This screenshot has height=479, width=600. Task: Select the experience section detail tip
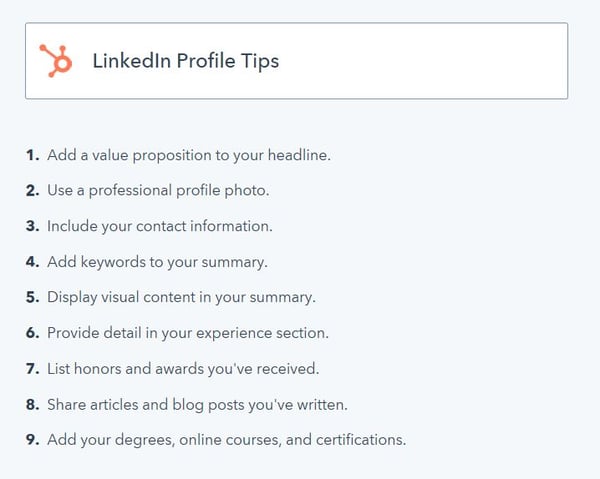(x=188, y=333)
